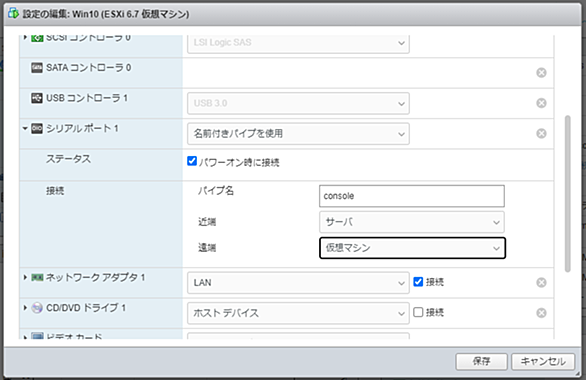This screenshot has height=380, width=586.
Task: Click the USB controller icon
Action: point(37,98)
